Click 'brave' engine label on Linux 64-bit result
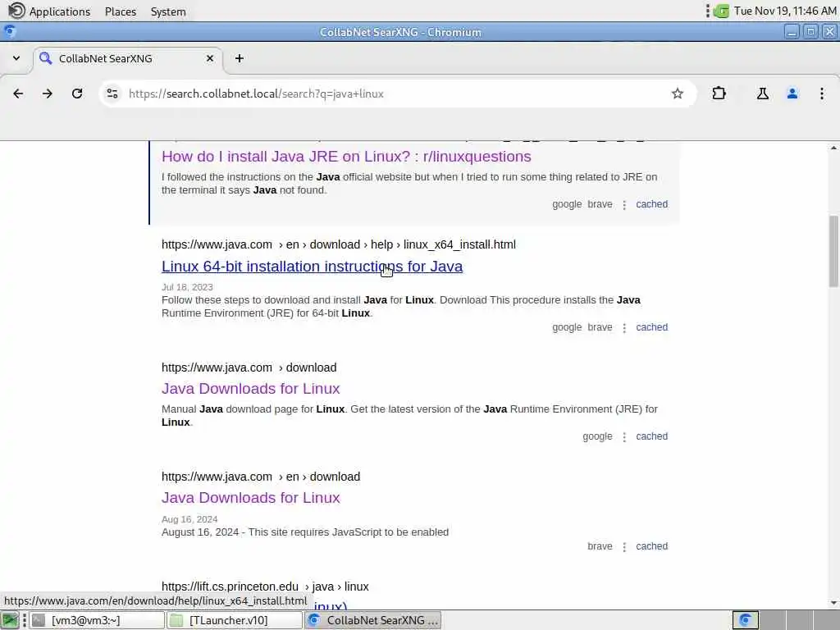 click(x=600, y=327)
